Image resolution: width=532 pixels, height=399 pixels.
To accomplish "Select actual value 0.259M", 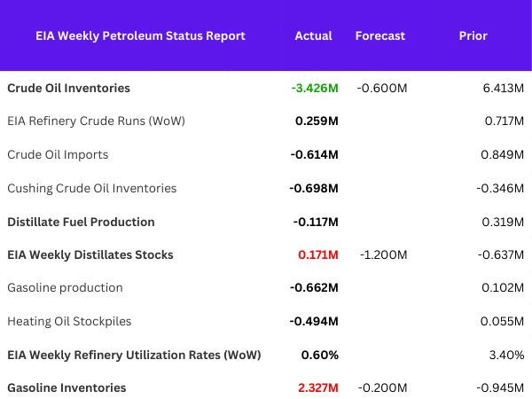I will coord(317,121).
